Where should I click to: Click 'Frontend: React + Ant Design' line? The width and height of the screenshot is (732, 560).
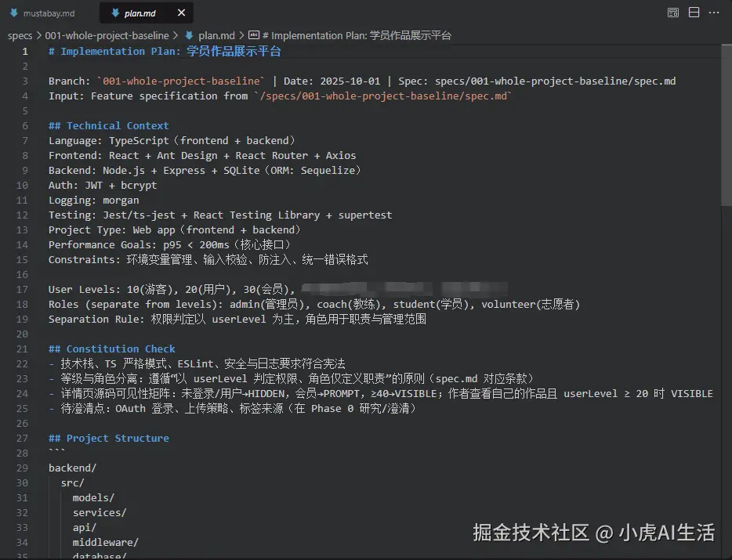(202, 155)
